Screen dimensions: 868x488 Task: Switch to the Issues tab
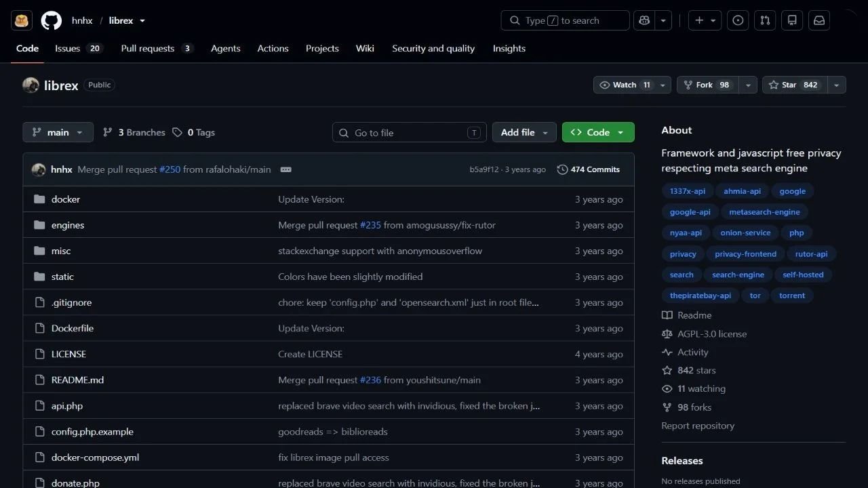(x=78, y=48)
